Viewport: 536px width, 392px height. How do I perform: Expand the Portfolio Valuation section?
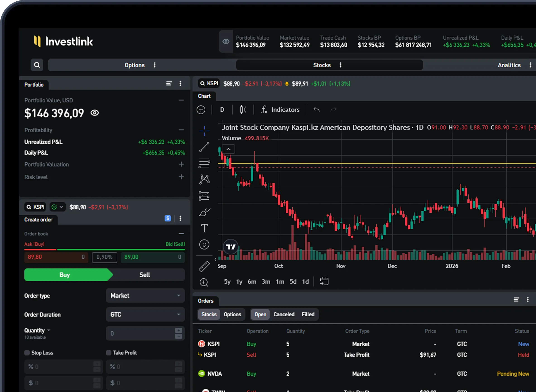[x=181, y=164]
